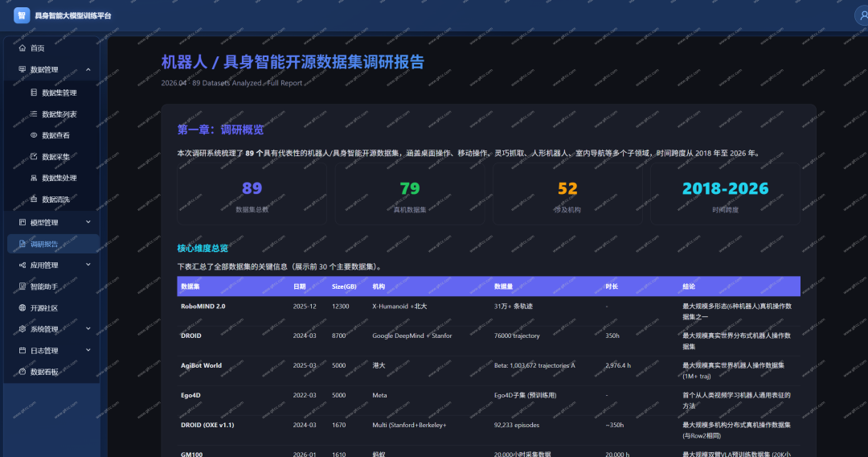
Task: Click the 76000 trajectory cell
Action: (x=517, y=336)
